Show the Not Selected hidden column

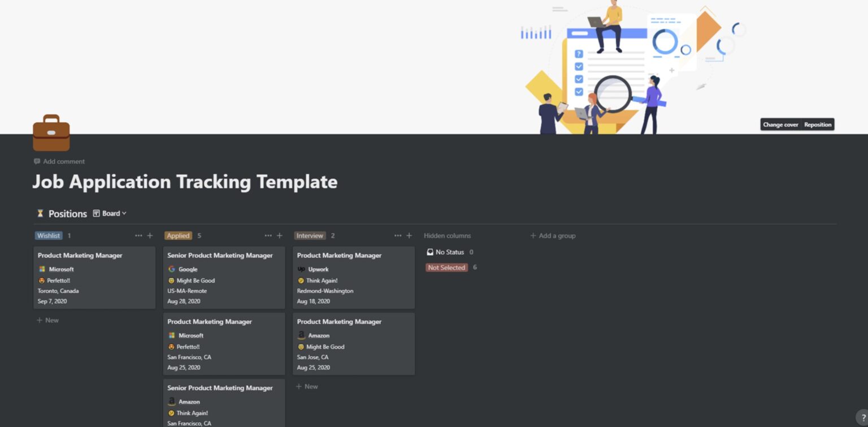pos(446,268)
